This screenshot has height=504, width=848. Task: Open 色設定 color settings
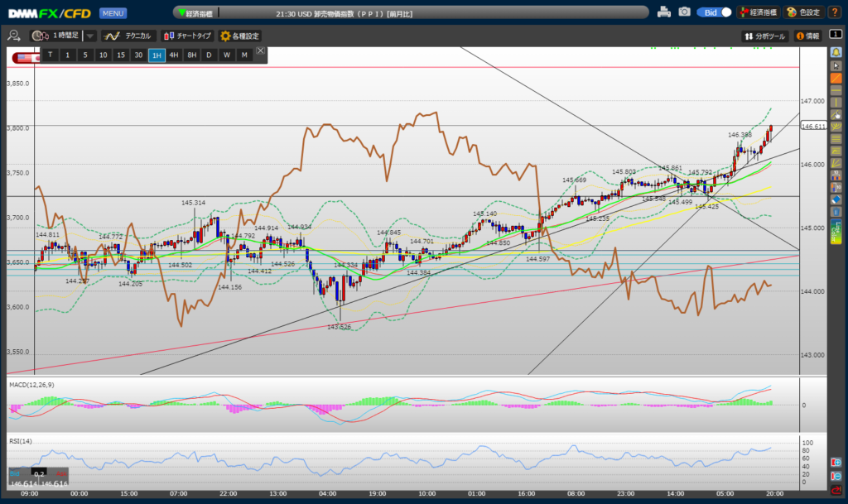[802, 12]
